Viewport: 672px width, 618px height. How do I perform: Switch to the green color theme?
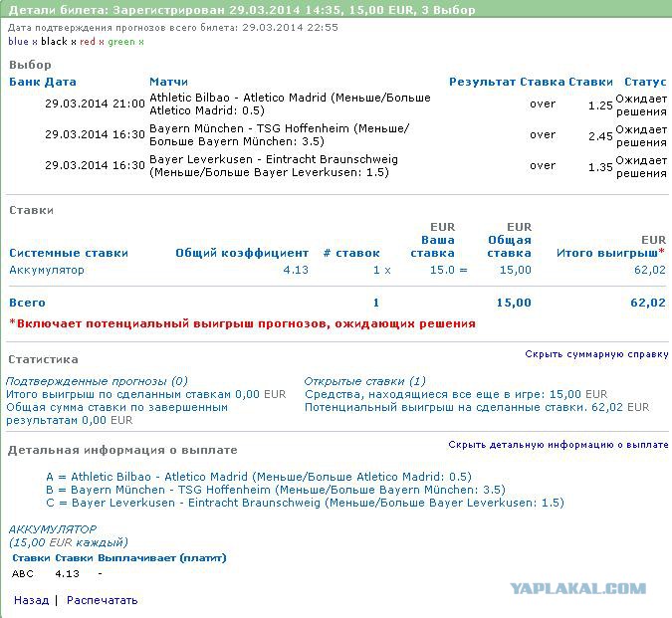coord(120,42)
